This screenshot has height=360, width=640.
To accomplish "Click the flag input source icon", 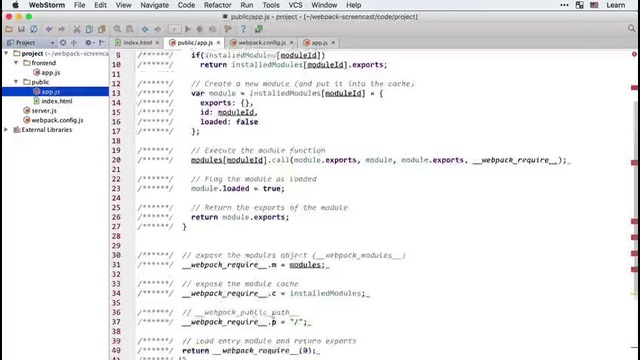I will pos(594,5).
